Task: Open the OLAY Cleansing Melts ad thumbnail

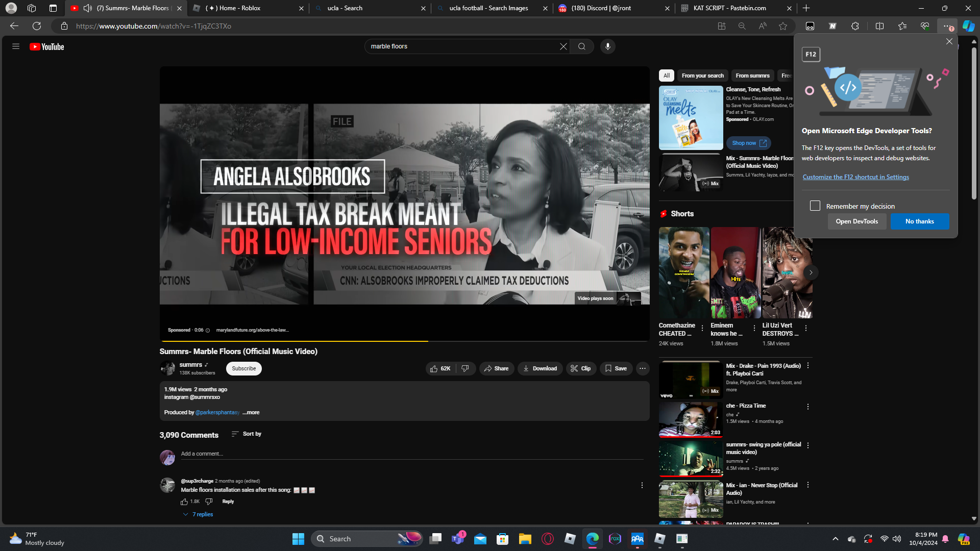Action: tap(691, 118)
